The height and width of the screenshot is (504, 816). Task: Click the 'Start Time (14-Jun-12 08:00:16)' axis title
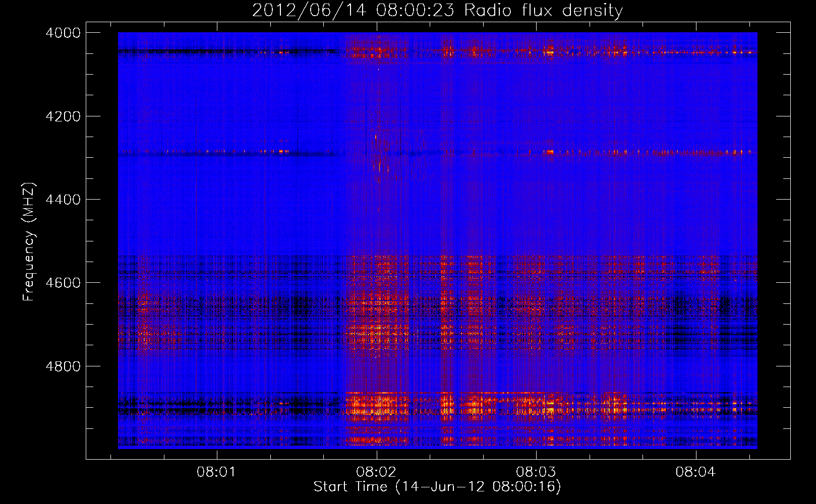tap(437, 487)
